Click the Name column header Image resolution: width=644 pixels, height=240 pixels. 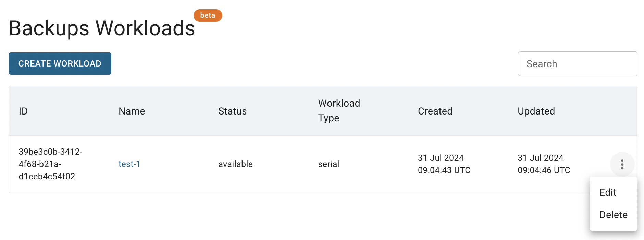pos(132,111)
